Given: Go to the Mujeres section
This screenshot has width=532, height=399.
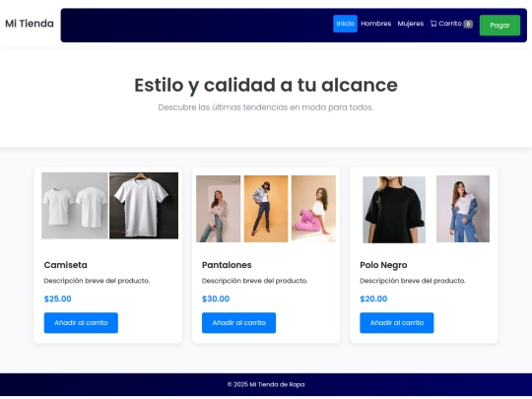Looking at the screenshot, I should coord(411,24).
